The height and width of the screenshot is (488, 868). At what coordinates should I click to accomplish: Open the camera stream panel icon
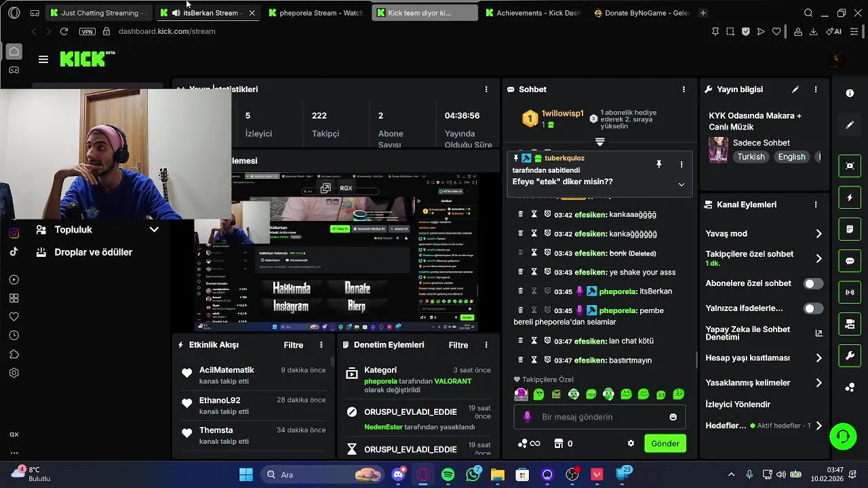[850, 325]
